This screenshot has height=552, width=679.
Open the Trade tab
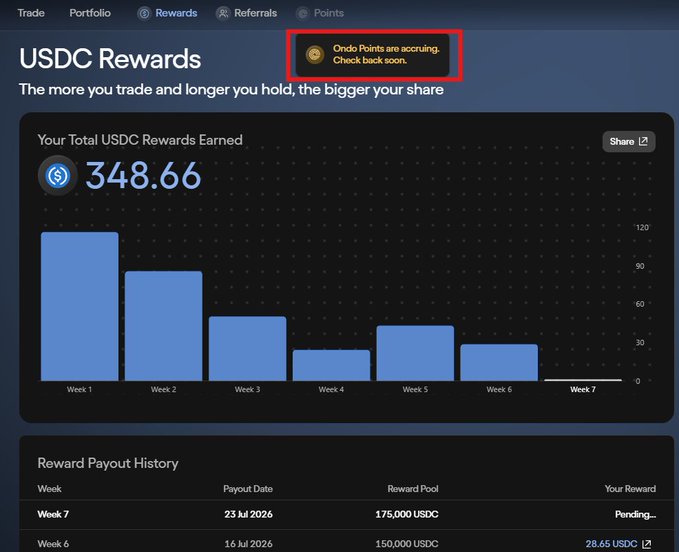pyautogui.click(x=31, y=13)
